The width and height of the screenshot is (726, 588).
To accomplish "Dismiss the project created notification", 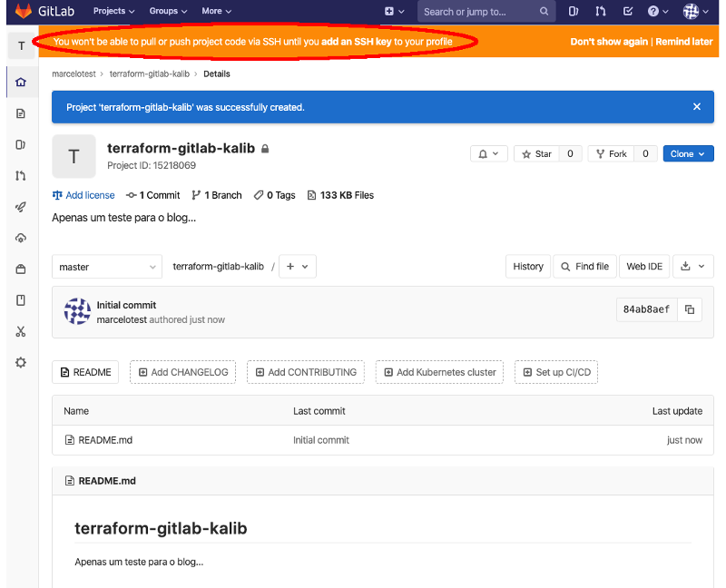I will coord(697,106).
